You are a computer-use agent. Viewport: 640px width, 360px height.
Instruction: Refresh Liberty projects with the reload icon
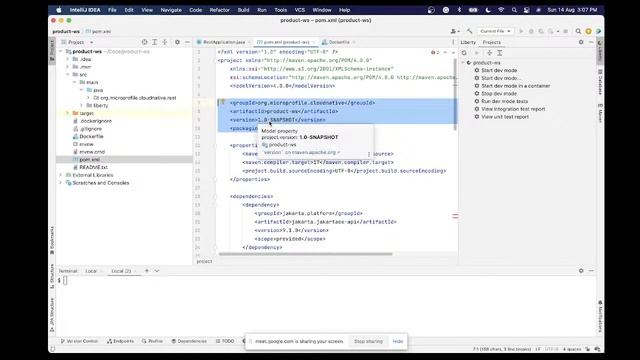click(x=464, y=53)
